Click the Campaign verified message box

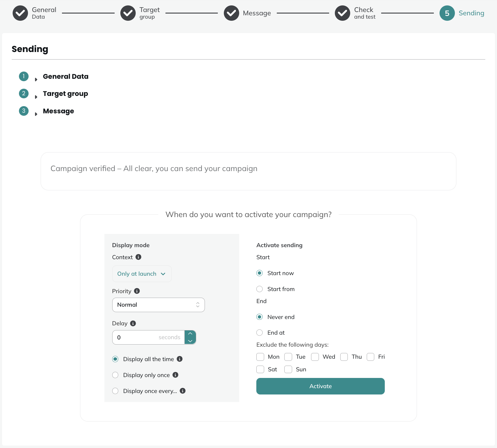pyautogui.click(x=248, y=171)
